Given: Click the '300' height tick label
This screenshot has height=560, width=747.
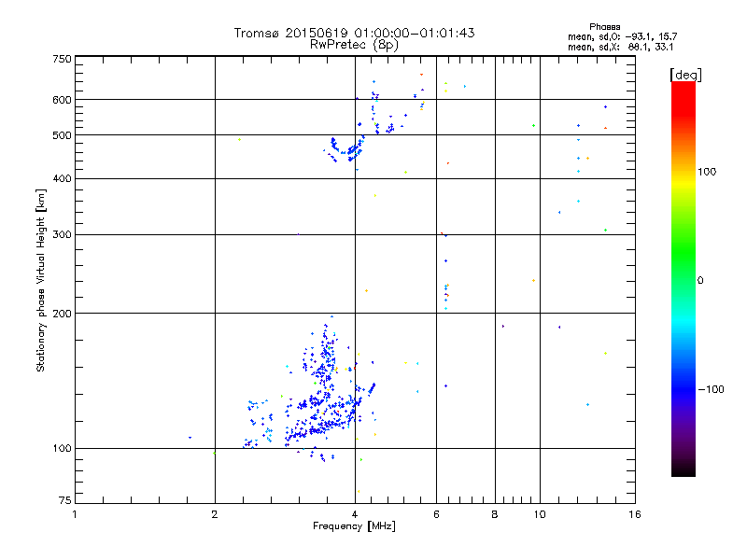Looking at the screenshot, I should tap(62, 235).
